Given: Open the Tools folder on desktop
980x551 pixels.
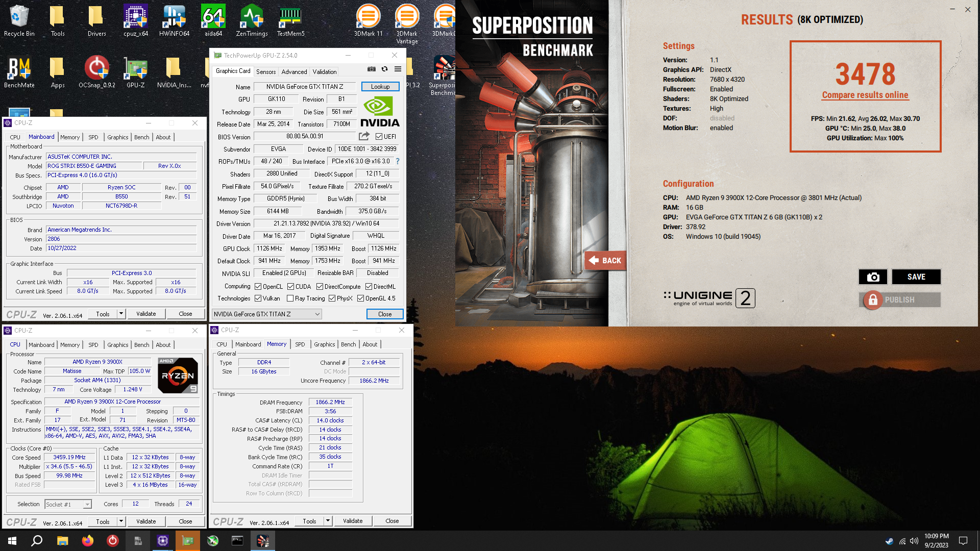Looking at the screenshot, I should point(58,20).
